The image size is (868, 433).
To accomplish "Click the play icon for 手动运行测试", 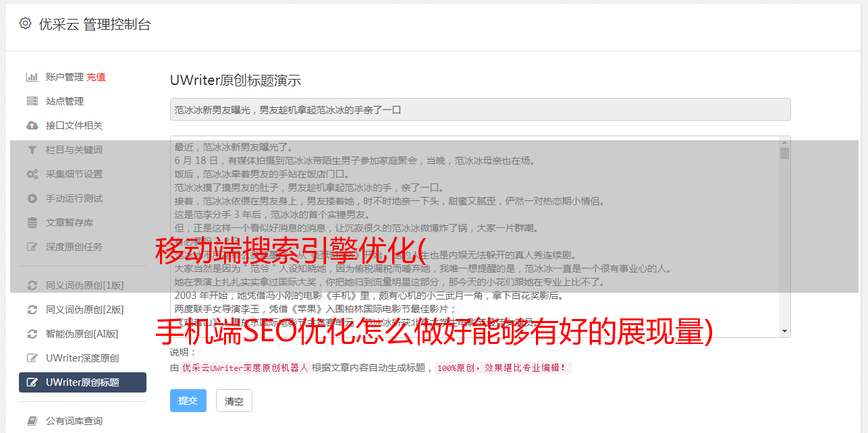I will coord(32,198).
